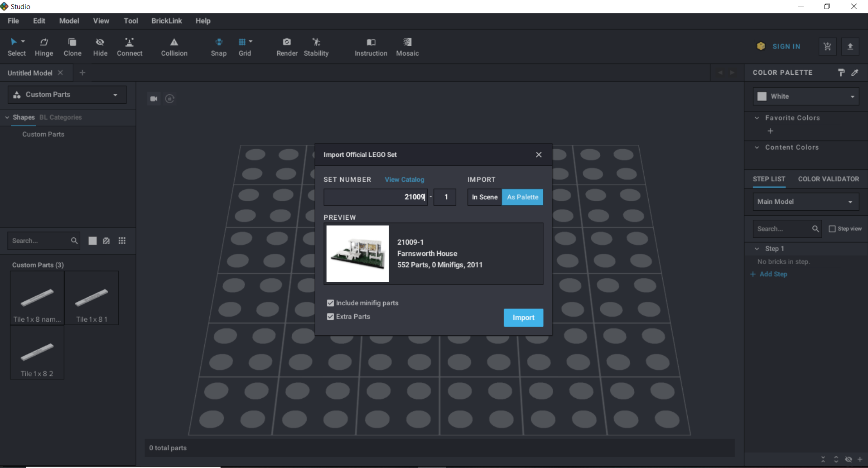868x468 pixels.
Task: Uncheck Extra Parts checkbox
Action: (331, 317)
